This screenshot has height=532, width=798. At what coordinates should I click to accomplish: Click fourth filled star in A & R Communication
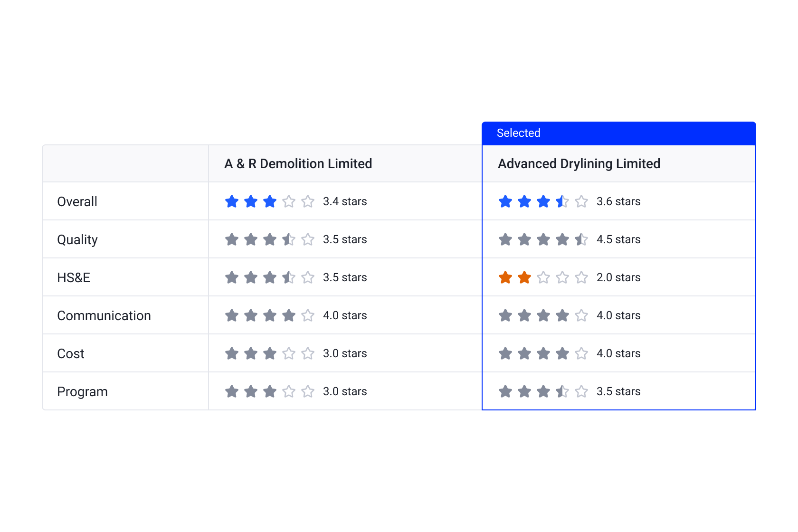click(289, 315)
